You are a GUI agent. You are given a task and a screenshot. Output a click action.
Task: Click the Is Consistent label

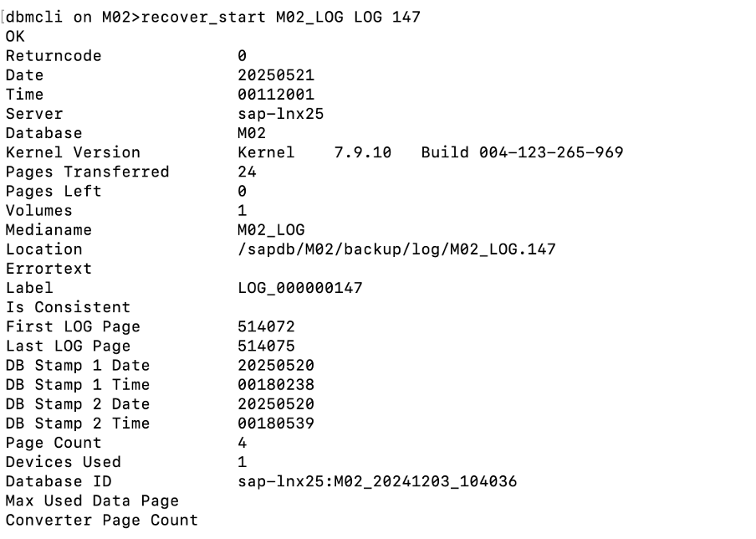(68, 307)
